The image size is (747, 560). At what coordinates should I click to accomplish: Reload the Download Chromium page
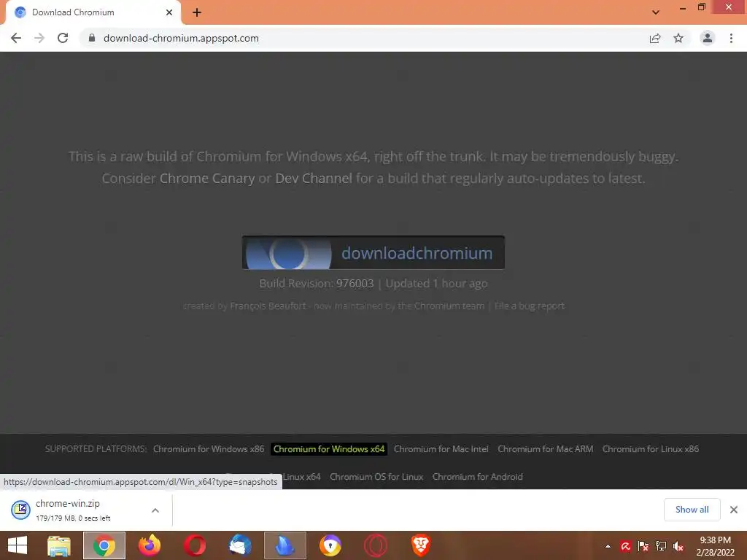[63, 38]
